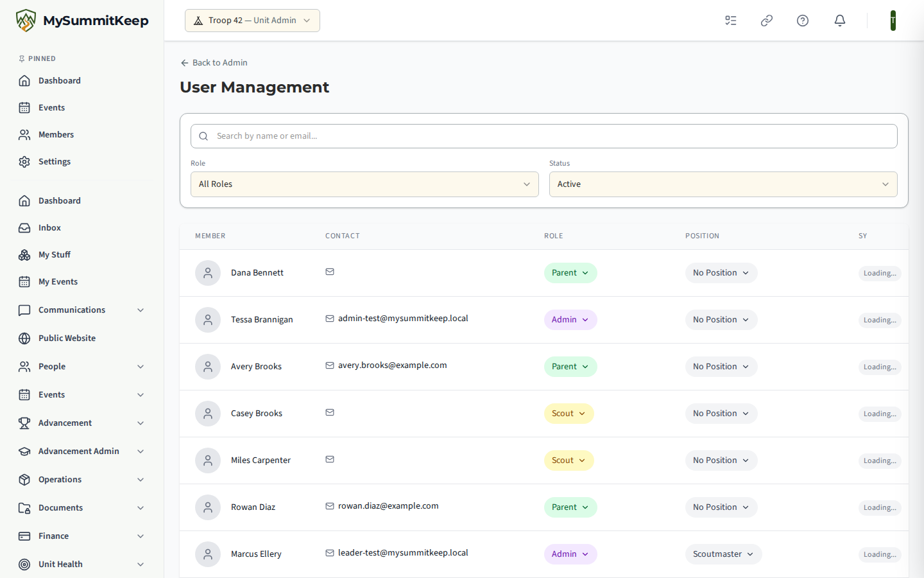Screen dimensions: 924x578
Task: Change Tessa Brannigan's Admin role dropdown
Action: 570,320
